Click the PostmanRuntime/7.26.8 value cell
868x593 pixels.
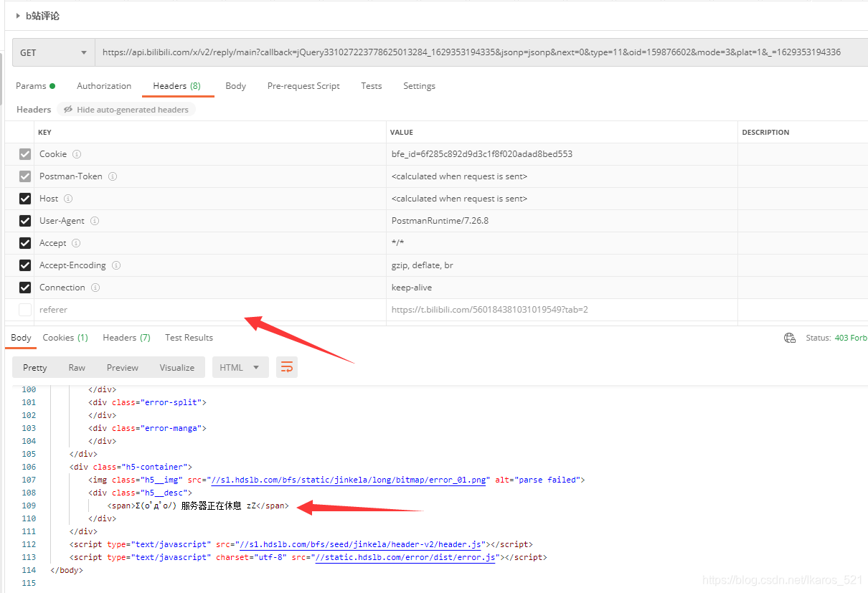click(562, 221)
